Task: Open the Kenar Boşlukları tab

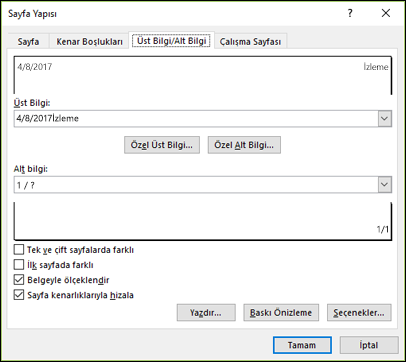Action: tap(89, 41)
